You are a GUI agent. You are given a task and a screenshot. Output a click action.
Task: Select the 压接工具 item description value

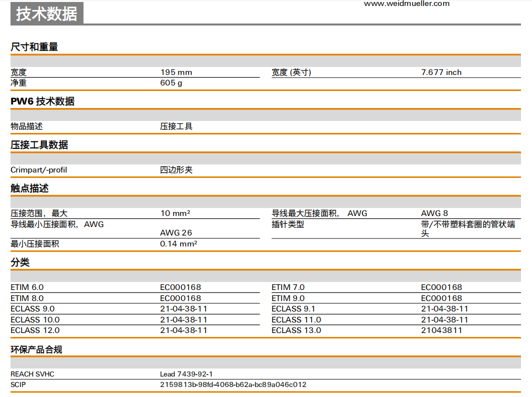tap(176, 126)
